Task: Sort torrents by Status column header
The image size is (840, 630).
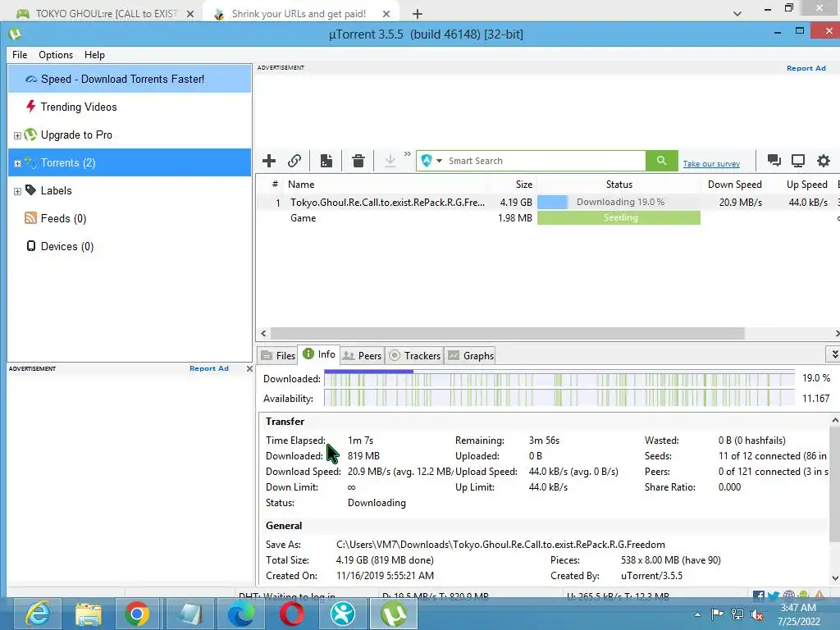Action: [x=619, y=185]
